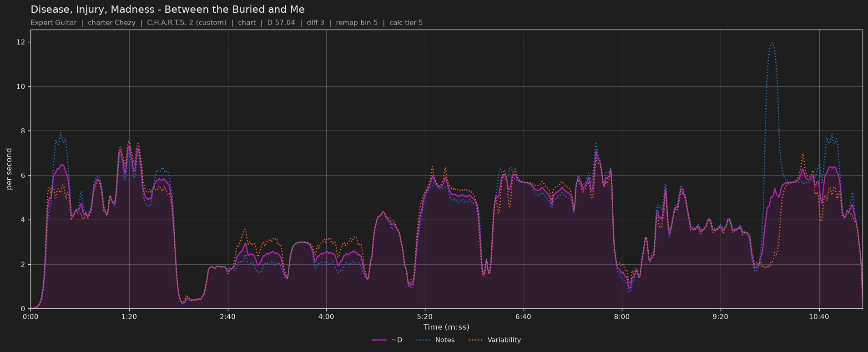Click the x-axis tick label "8:00"
Screen dimensions: 868x352
622,317
